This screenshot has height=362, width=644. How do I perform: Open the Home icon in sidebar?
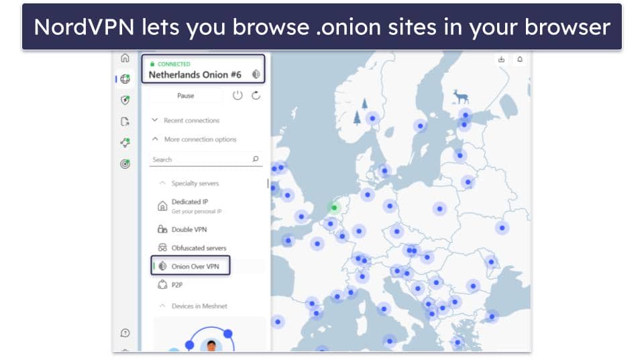pos(125,58)
